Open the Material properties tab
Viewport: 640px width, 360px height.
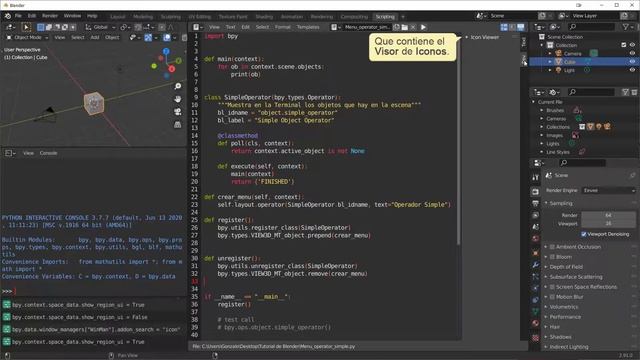[535, 324]
